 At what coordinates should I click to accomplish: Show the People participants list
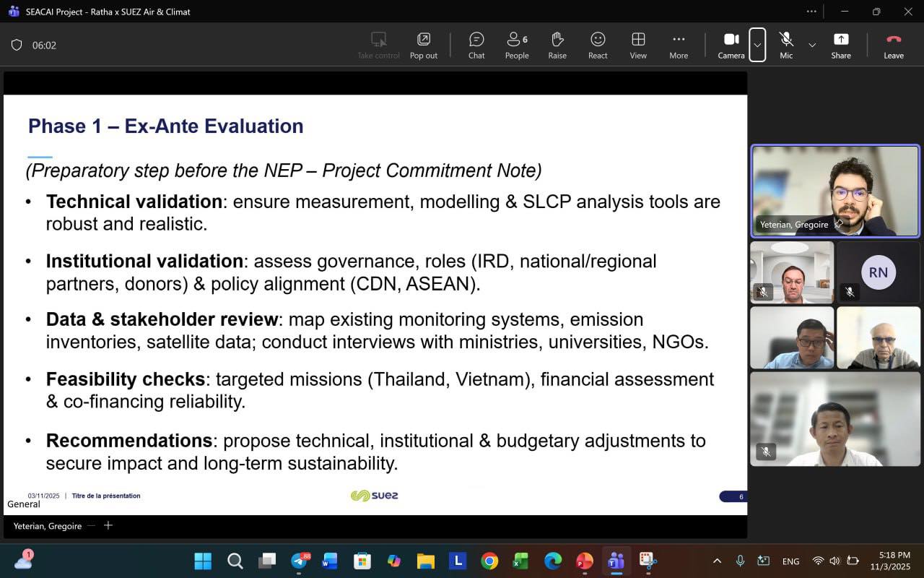tap(517, 46)
